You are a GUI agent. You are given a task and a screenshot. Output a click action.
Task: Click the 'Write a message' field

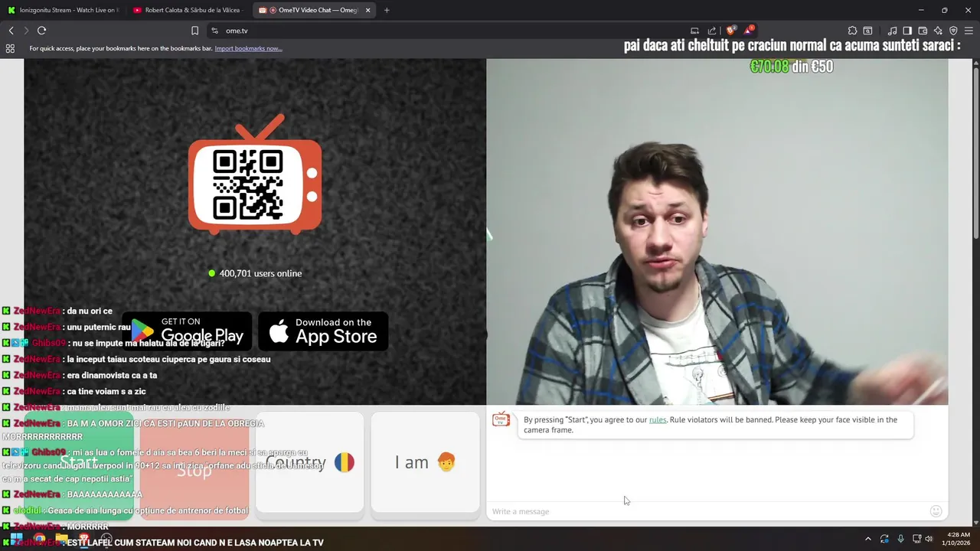706,511
